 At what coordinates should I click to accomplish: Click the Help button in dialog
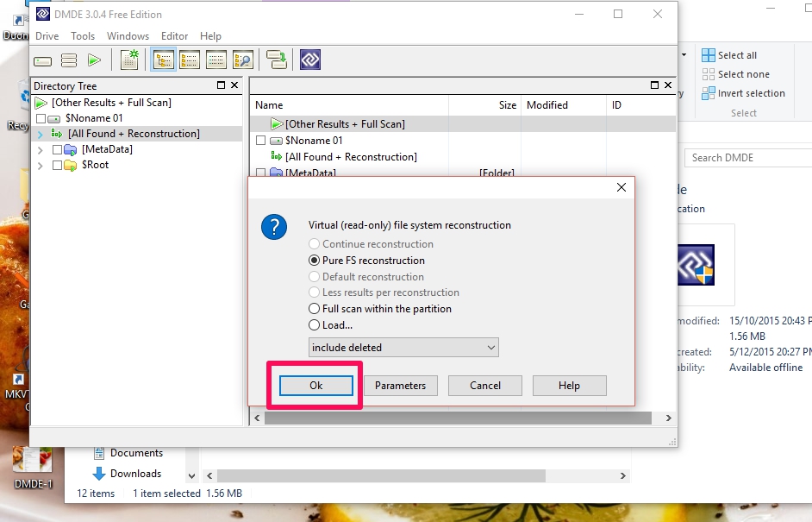click(569, 386)
